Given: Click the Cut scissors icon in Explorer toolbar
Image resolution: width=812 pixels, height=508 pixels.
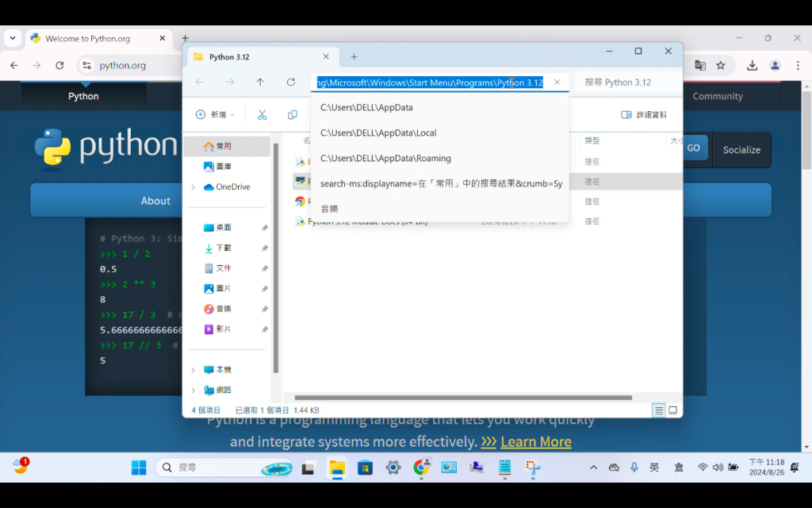Looking at the screenshot, I should [262, 114].
